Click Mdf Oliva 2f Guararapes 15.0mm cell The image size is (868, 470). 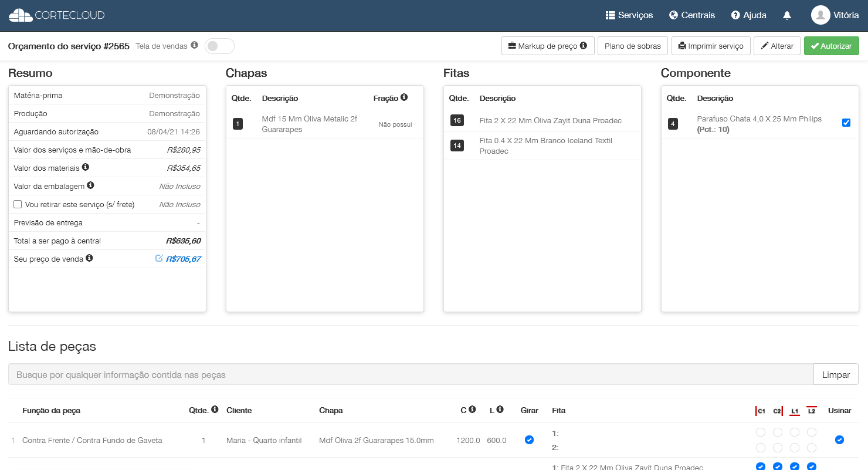click(377, 440)
